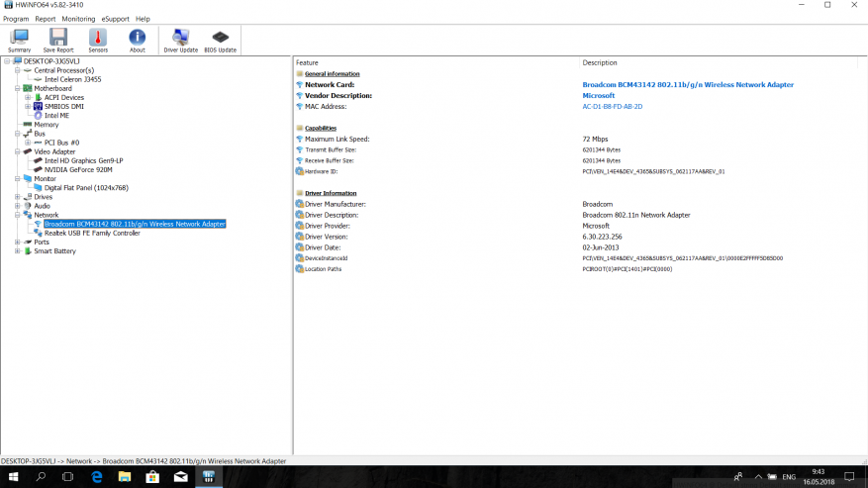Open the Program menu
This screenshot has height=488, width=868.
(16, 19)
